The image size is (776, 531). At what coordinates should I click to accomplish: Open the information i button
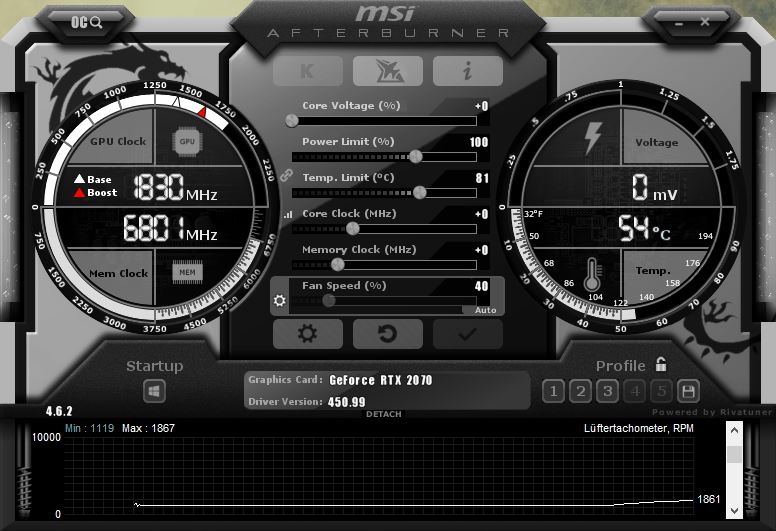pos(468,71)
